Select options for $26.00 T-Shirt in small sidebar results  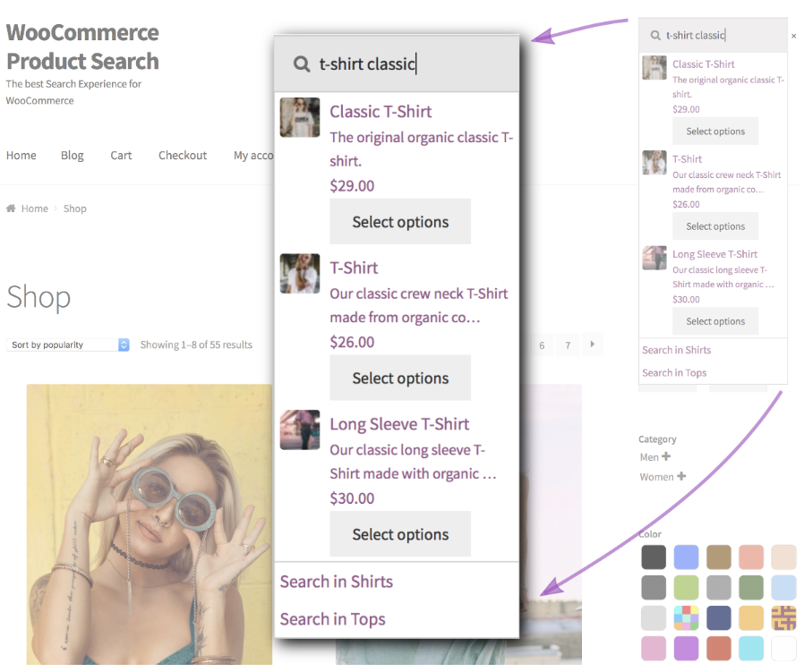(x=715, y=226)
